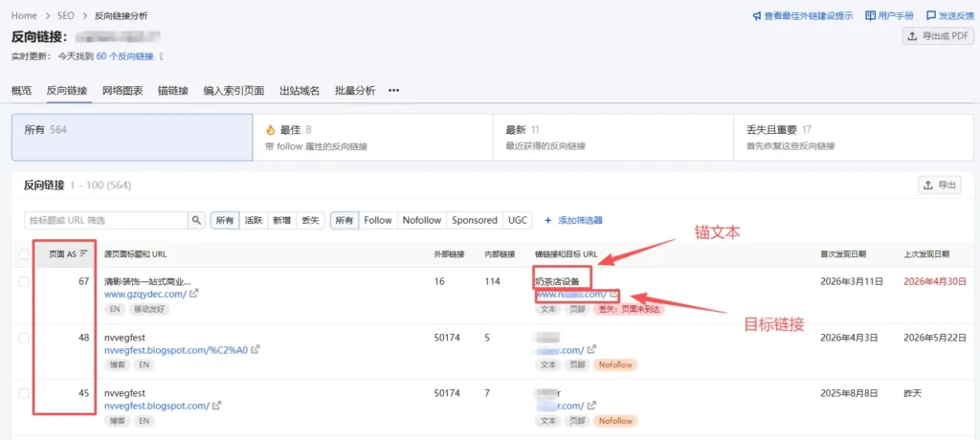Click 首次发现日期 column header
Viewport: 980px width, 440px height.
(x=843, y=254)
